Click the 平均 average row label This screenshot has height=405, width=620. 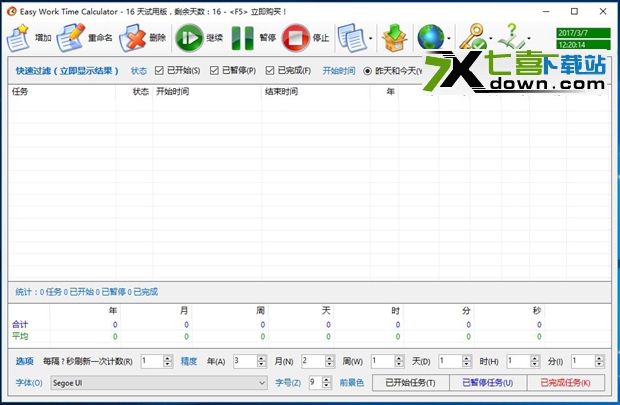point(20,337)
